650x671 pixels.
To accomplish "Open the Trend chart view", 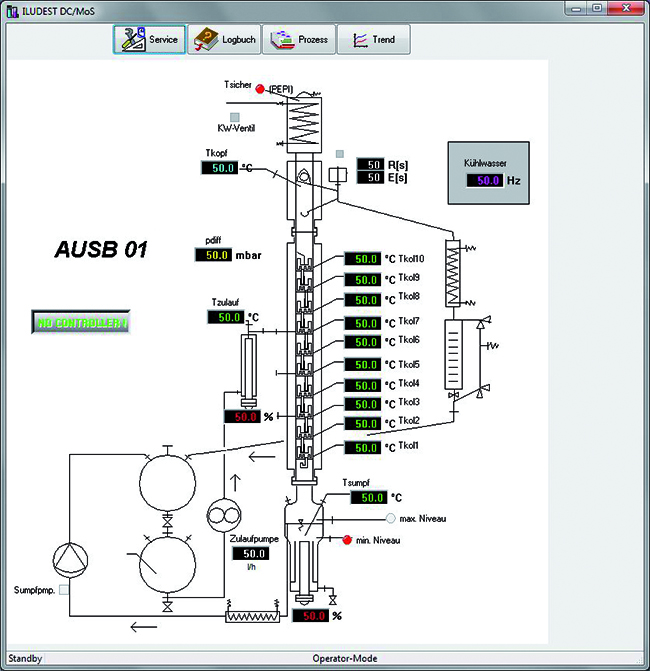I will [374, 39].
